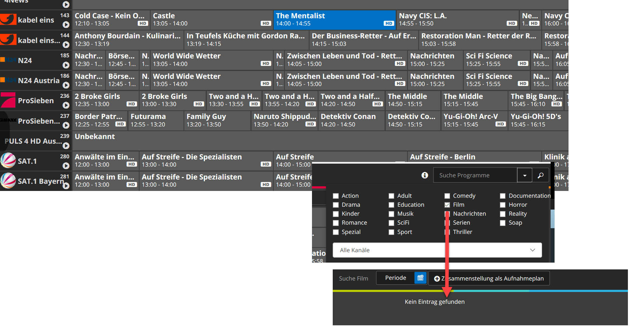This screenshot has width=644, height=326.
Task: Select Family Guy 13:20 - 13:50
Action: pos(217,120)
